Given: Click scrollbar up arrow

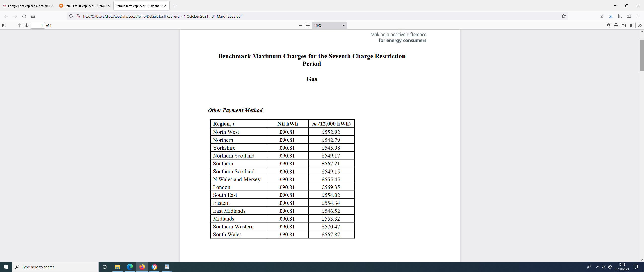Looking at the screenshot, I should point(642,32).
